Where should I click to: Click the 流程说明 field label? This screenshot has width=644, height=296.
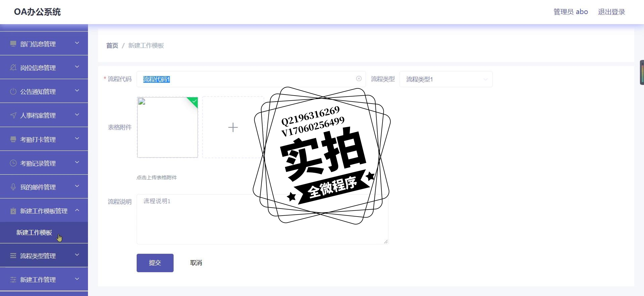click(x=120, y=201)
